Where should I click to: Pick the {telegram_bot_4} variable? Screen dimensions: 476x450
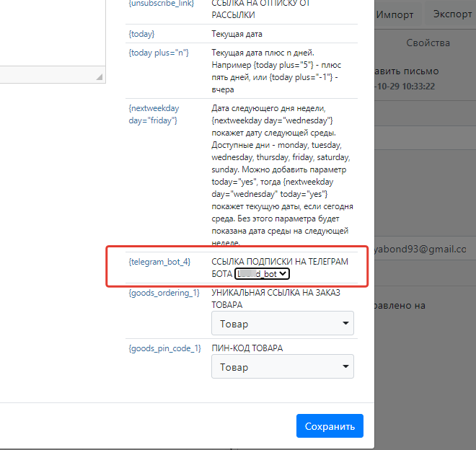coord(159,261)
